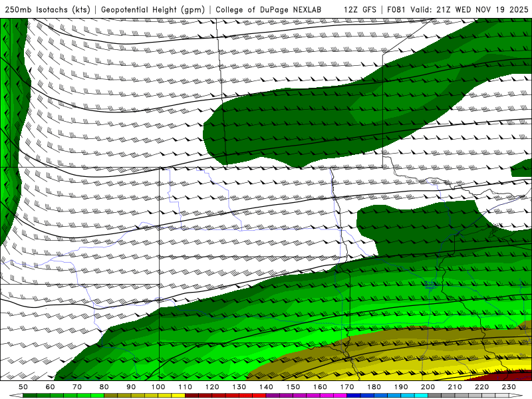Click the 220 label on the legend
The width and height of the screenshot is (532, 399).
coord(481,387)
